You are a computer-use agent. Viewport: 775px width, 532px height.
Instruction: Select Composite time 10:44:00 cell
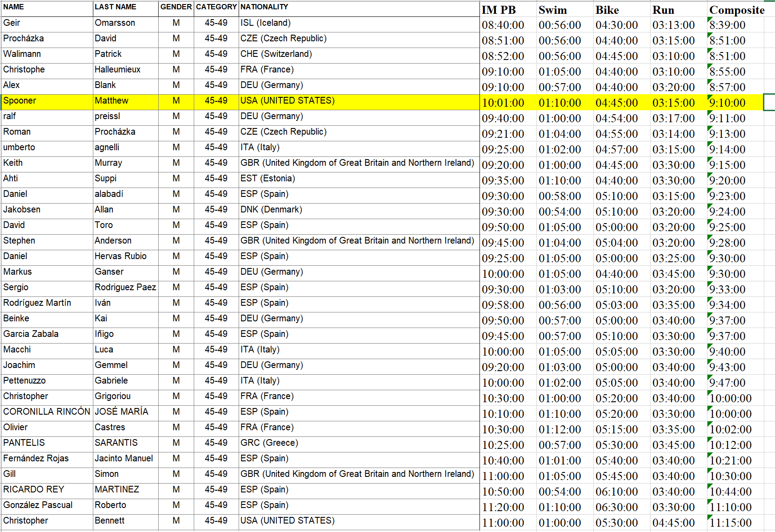click(736, 492)
